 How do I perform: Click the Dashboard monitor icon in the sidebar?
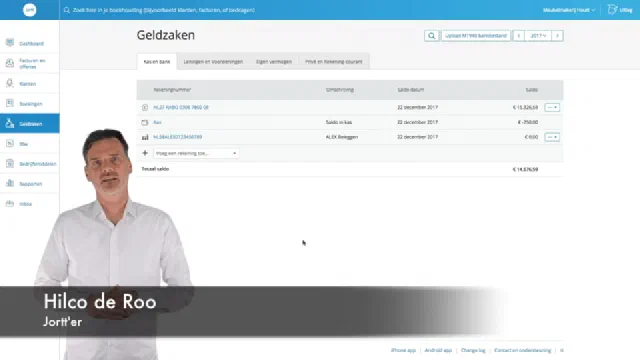[x=10, y=43]
